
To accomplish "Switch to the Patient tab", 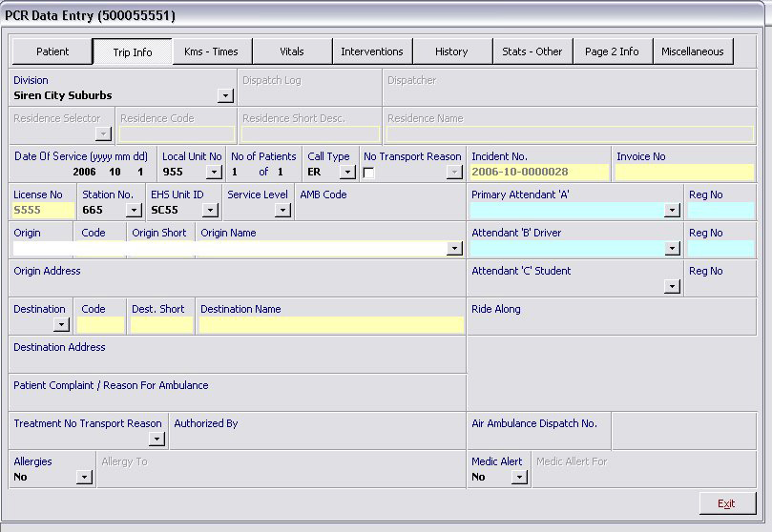I will point(52,51).
